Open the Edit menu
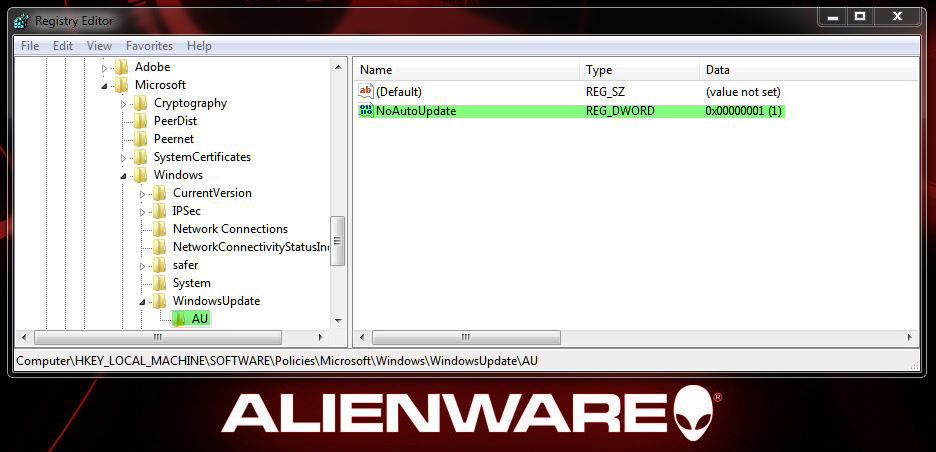The width and height of the screenshot is (936, 452). [x=63, y=46]
